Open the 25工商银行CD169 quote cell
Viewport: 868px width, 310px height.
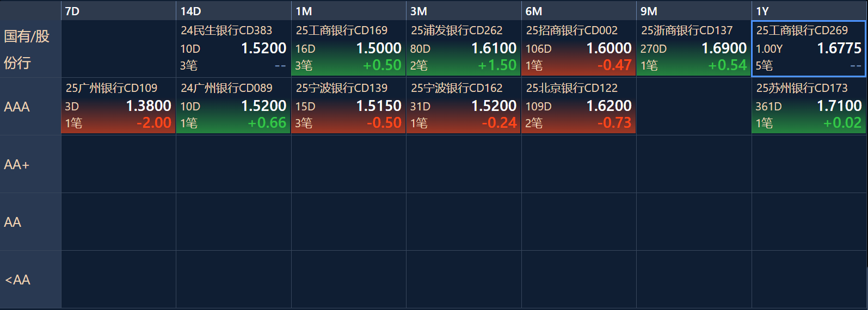point(349,48)
